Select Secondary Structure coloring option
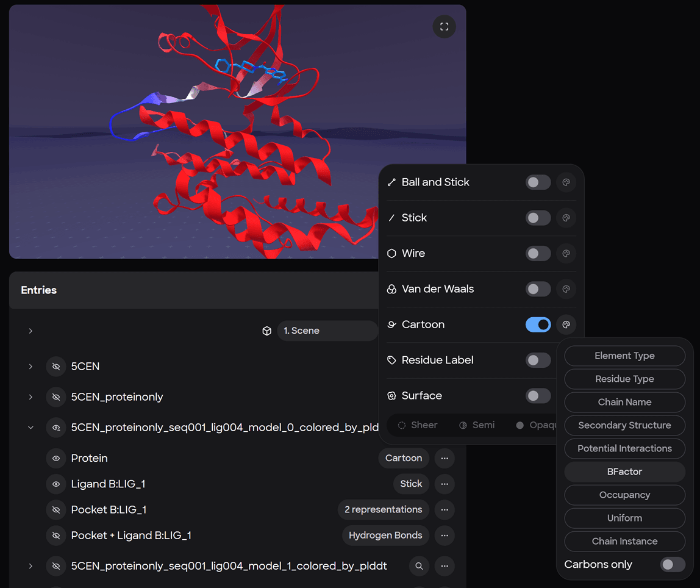Image resolution: width=700 pixels, height=588 pixels. tap(624, 425)
